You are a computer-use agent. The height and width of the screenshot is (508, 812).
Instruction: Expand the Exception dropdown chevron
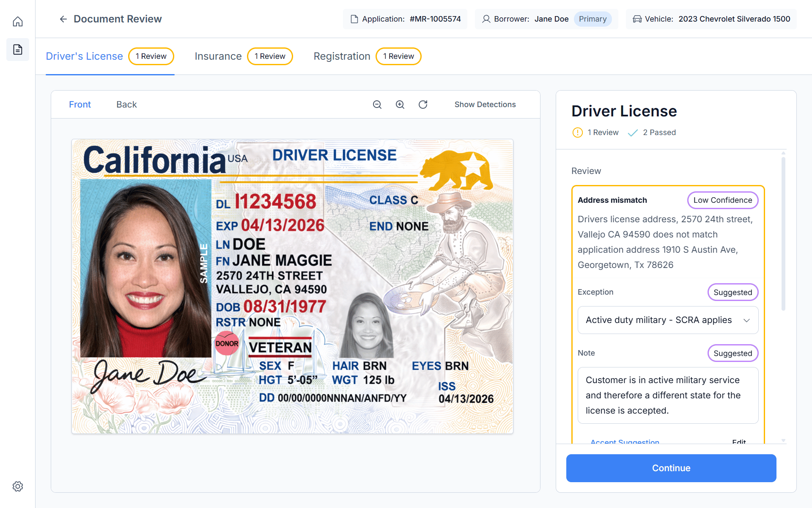click(x=747, y=320)
